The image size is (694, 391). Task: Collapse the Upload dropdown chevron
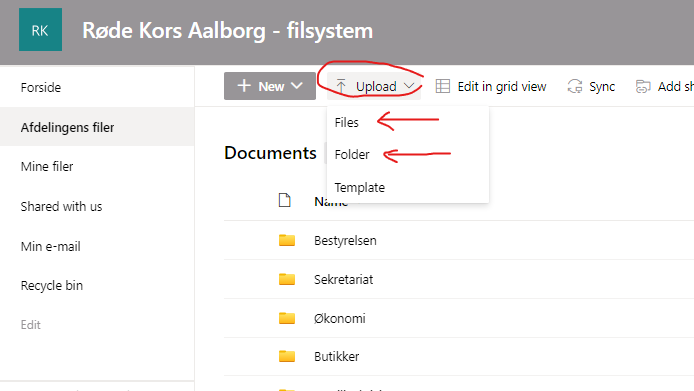click(x=409, y=86)
